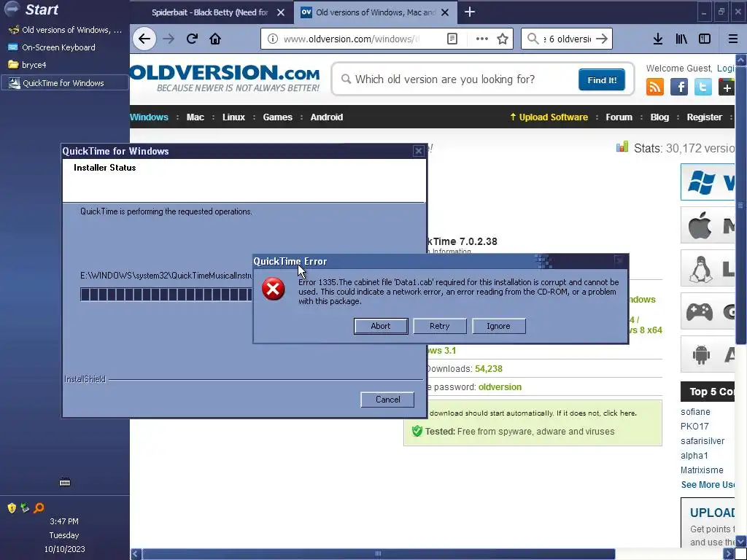Open the Forum link

[619, 117]
